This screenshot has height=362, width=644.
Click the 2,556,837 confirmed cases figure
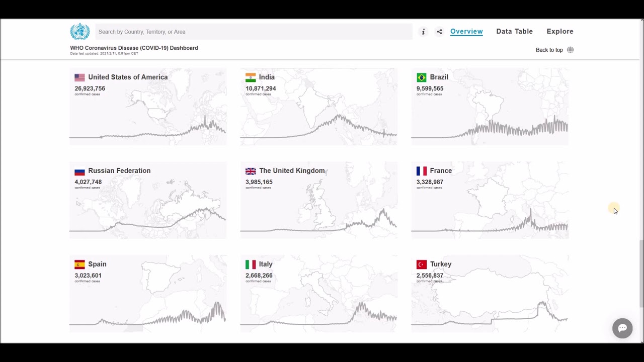point(430,276)
